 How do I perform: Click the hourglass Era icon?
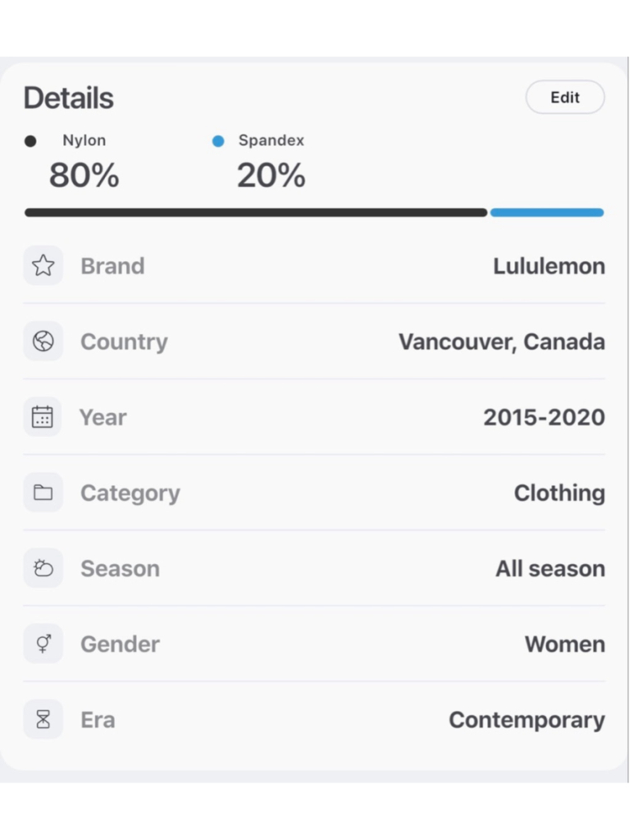43,719
